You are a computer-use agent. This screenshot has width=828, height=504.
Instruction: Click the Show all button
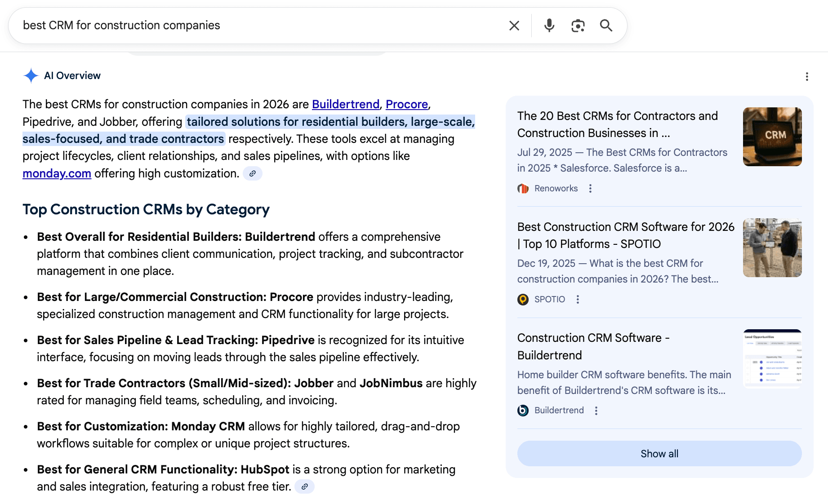point(659,453)
